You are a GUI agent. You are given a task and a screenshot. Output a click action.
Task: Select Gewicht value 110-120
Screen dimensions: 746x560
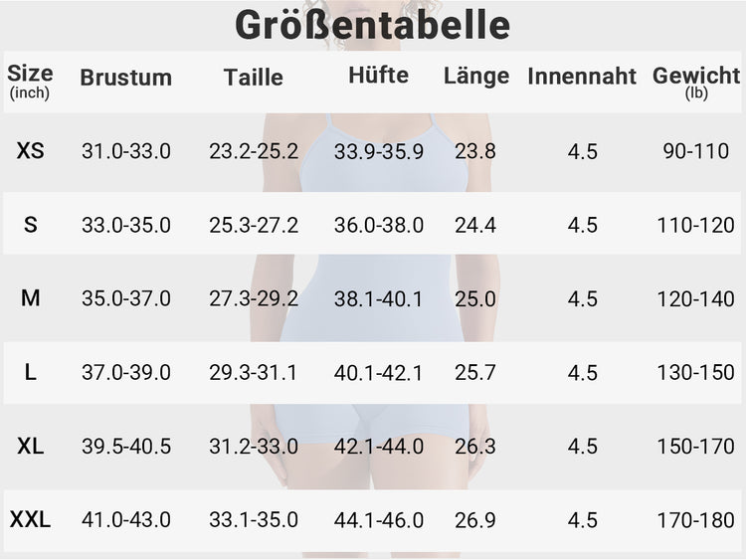click(x=695, y=225)
